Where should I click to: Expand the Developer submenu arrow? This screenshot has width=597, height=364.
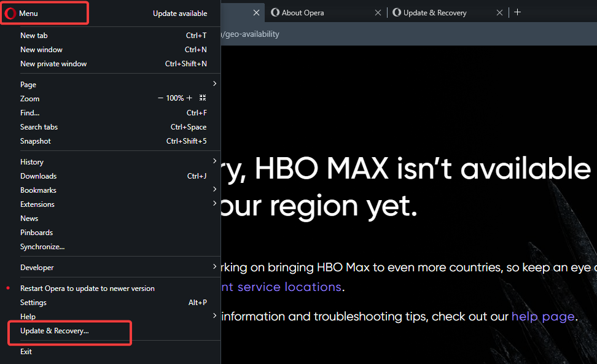pyautogui.click(x=215, y=266)
